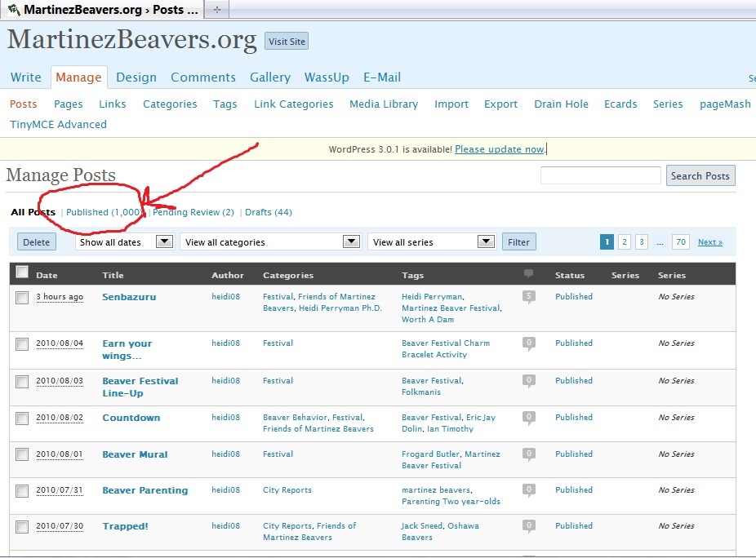Open comment bubble for Earn your wings post
756x558 pixels.
point(529,343)
